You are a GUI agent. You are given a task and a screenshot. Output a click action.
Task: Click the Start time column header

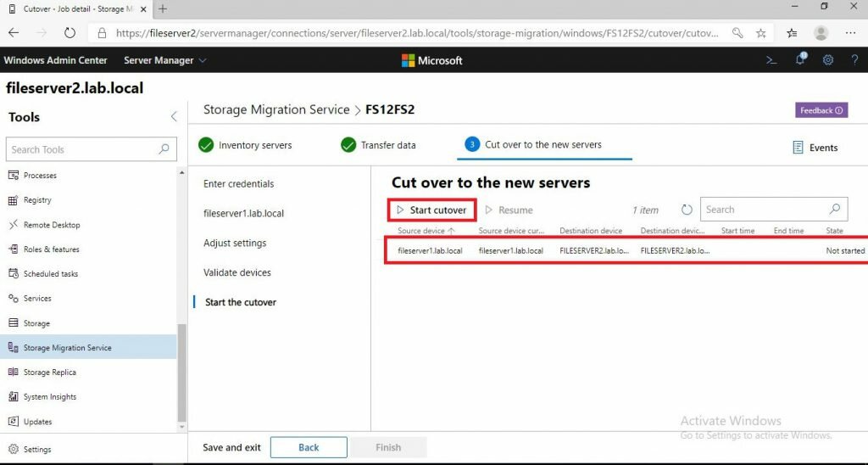point(737,231)
